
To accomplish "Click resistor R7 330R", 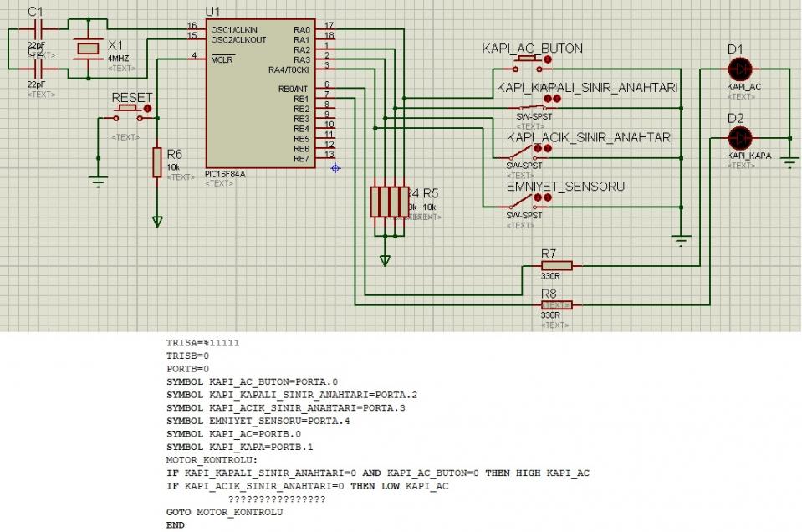I will [x=556, y=265].
